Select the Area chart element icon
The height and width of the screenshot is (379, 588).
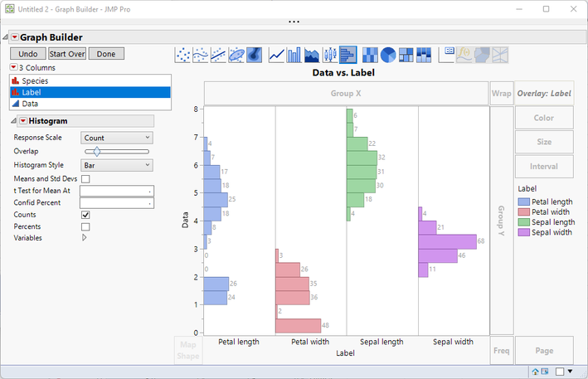312,55
